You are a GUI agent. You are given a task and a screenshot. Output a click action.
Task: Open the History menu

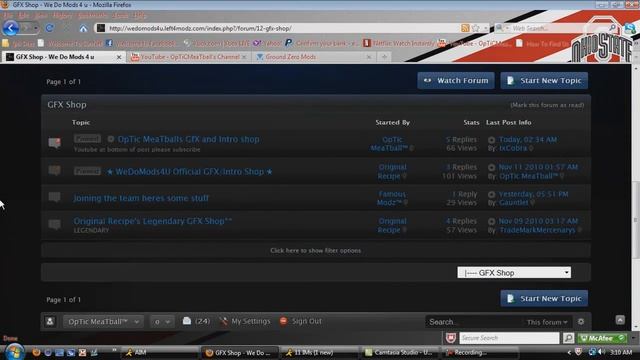point(62,16)
